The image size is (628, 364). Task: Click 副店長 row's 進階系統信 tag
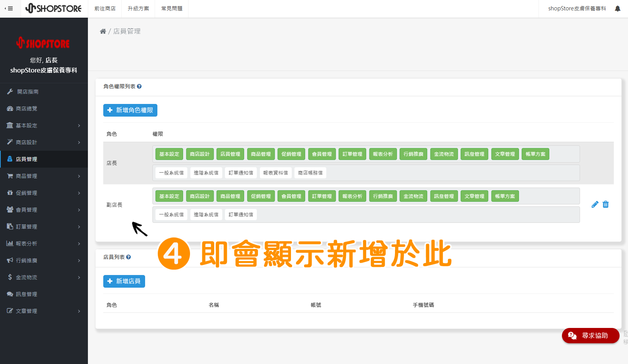point(206,215)
